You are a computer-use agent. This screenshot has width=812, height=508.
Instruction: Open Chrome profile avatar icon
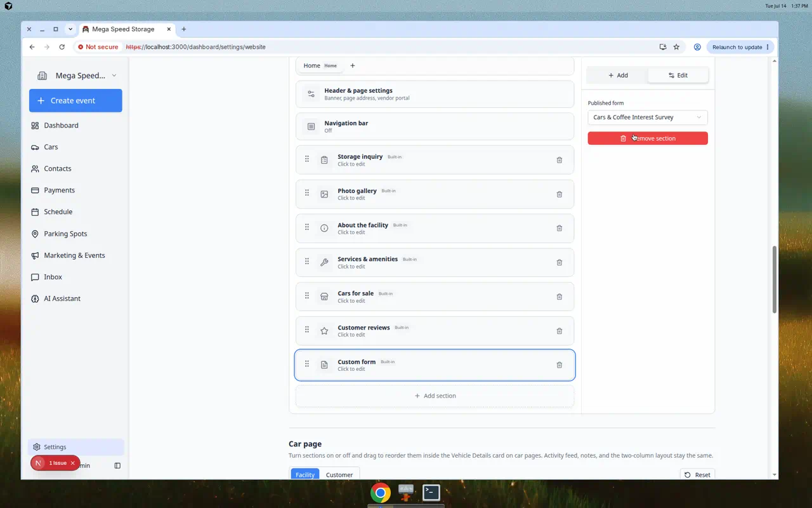coord(697,47)
